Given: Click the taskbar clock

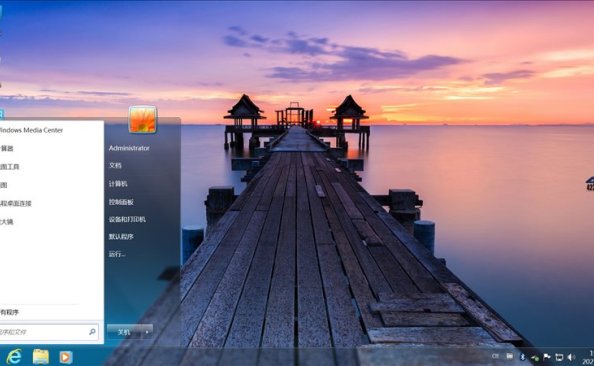Looking at the screenshot, I should (x=588, y=357).
